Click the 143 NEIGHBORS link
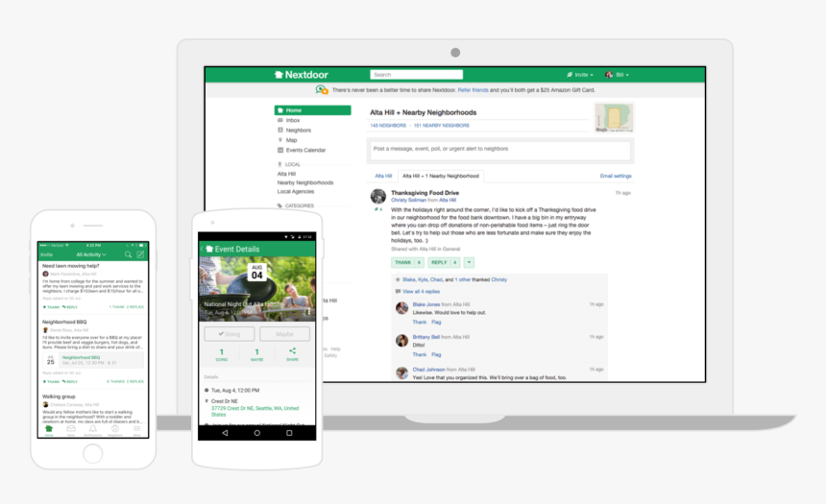Viewport: 826px width, 504px height. coord(388,126)
